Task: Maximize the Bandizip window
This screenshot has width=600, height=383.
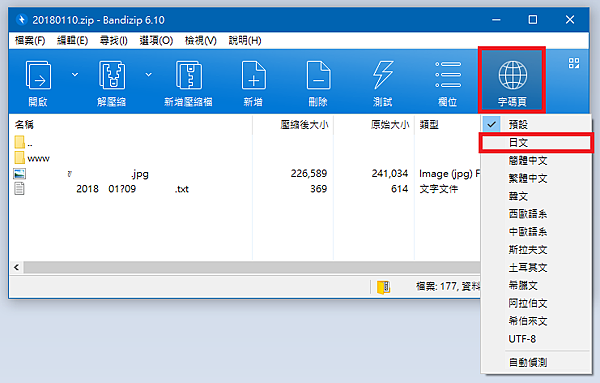Action: (x=533, y=20)
